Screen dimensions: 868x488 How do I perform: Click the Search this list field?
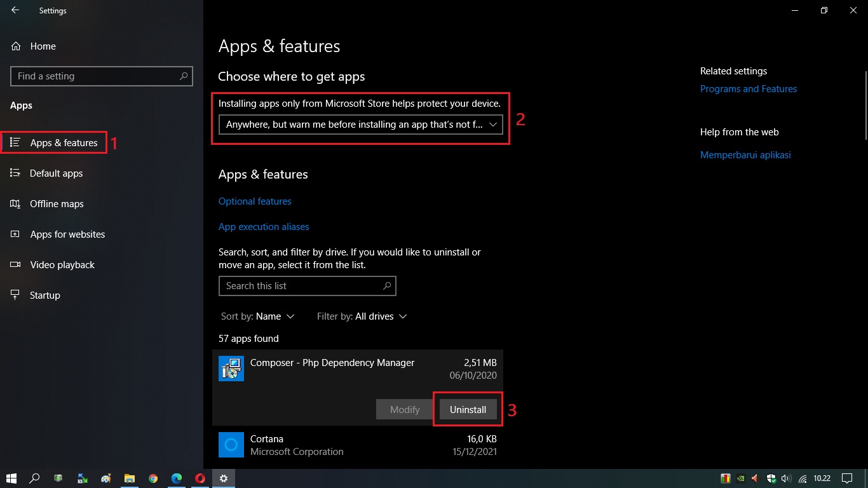tap(308, 286)
